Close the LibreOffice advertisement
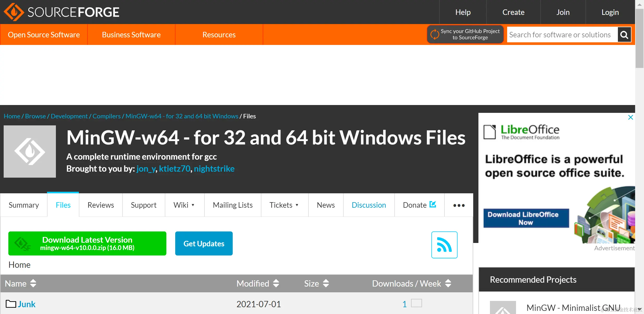This screenshot has width=644, height=314. 630,117
